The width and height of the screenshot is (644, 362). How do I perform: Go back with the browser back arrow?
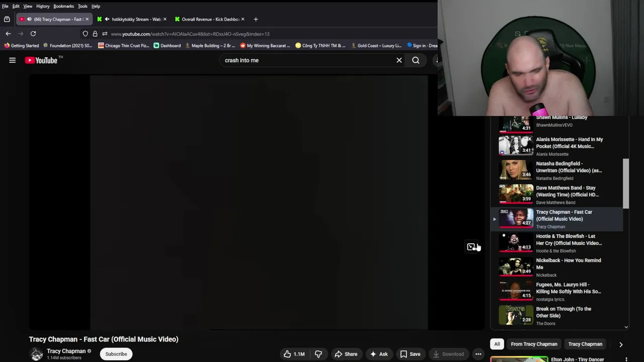click(8, 34)
